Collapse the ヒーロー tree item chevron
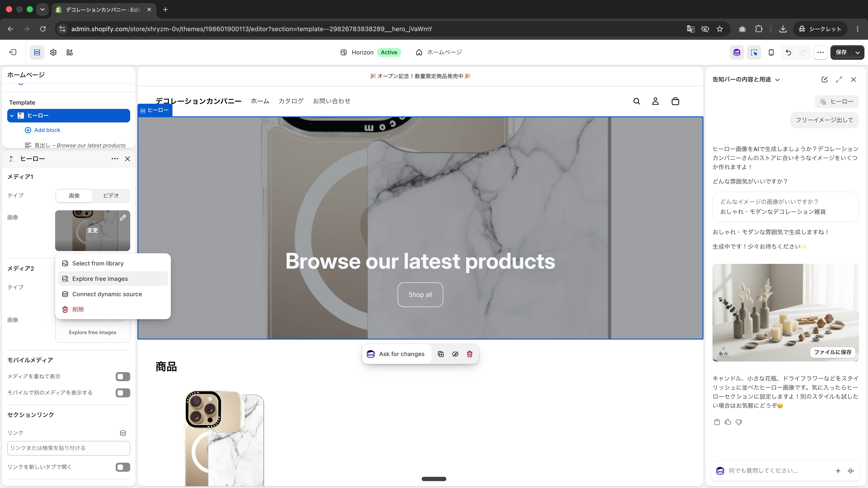Screen dimensions: 868x488 12,115
